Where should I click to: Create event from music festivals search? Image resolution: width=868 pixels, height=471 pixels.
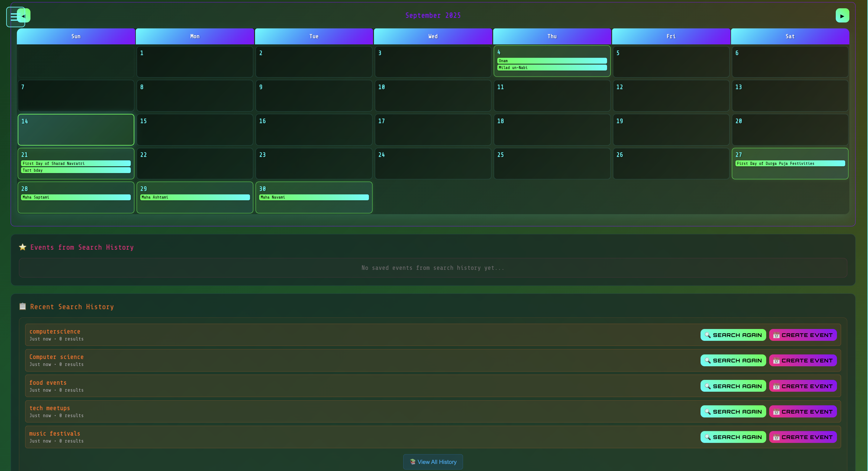803,437
